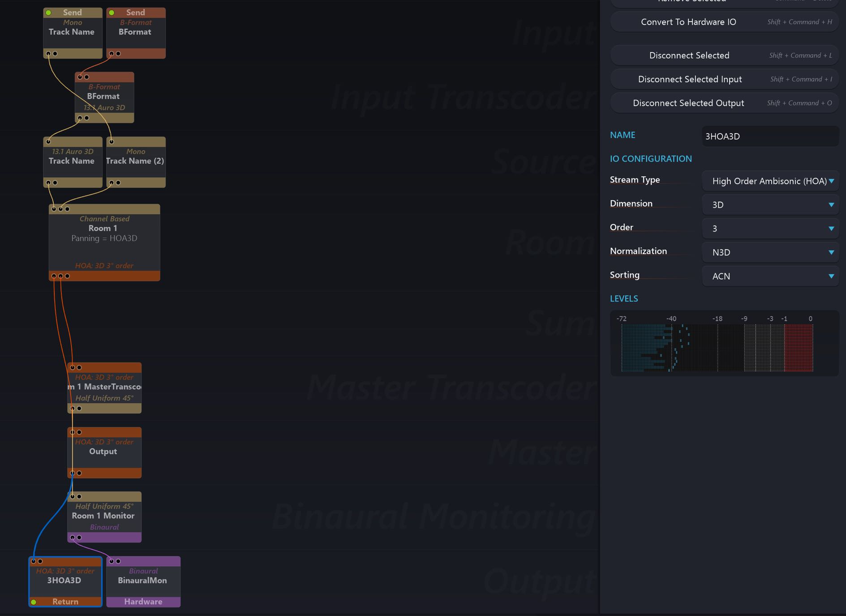Click the BinauralMon hardware output node

tap(143, 581)
